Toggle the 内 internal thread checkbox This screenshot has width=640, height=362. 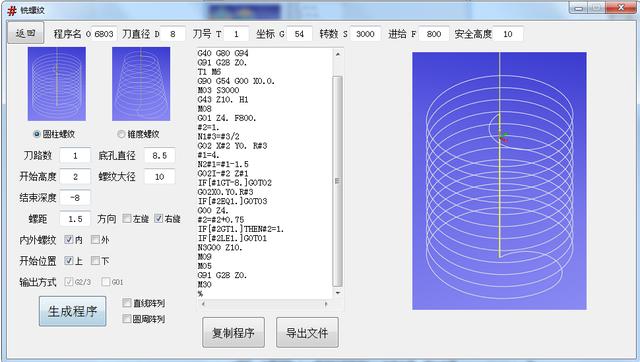[x=69, y=240]
